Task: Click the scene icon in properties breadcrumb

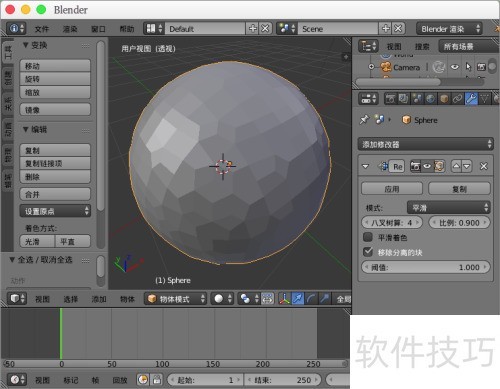Action: (379, 120)
